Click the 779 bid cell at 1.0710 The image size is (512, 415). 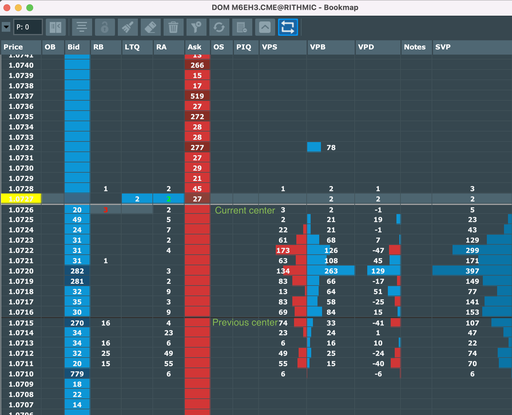[77, 374]
